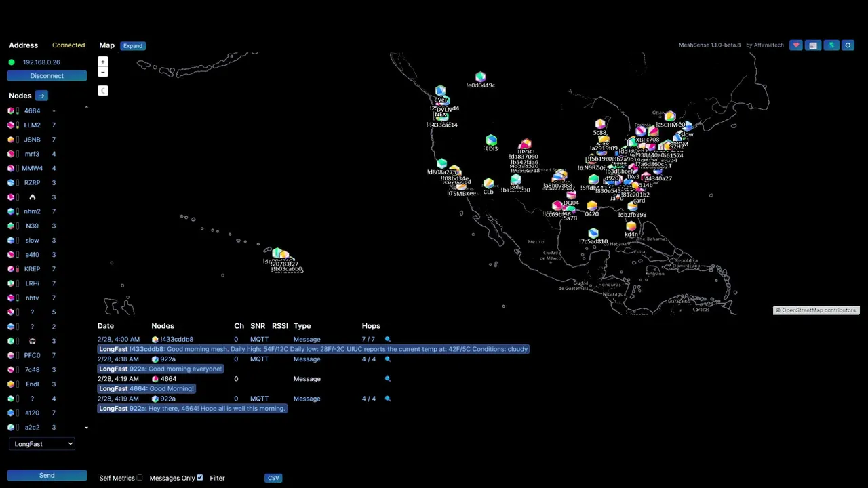Select node RZRP icon in node list
The width and height of the screenshot is (868, 488).
click(x=11, y=183)
